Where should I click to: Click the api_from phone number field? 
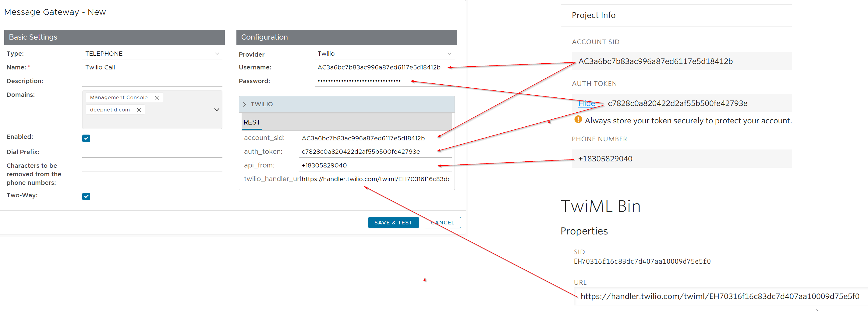click(x=375, y=165)
